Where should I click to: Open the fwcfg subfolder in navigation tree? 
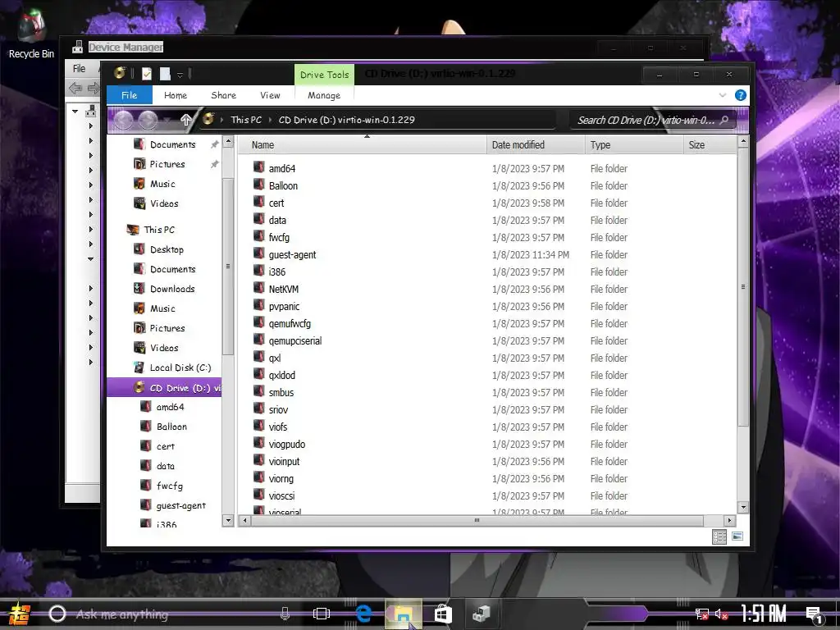(169, 486)
